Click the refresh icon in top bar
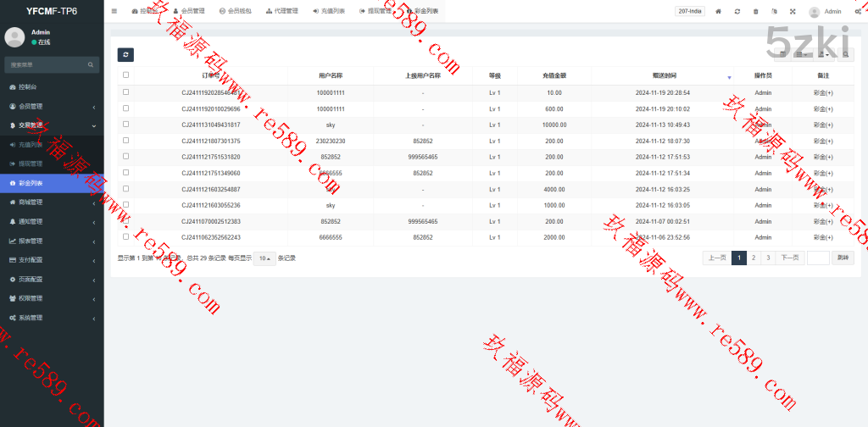 pos(737,12)
